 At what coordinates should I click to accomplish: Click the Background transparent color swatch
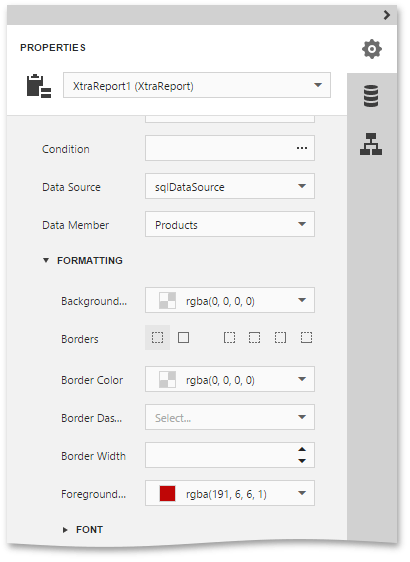click(x=167, y=300)
